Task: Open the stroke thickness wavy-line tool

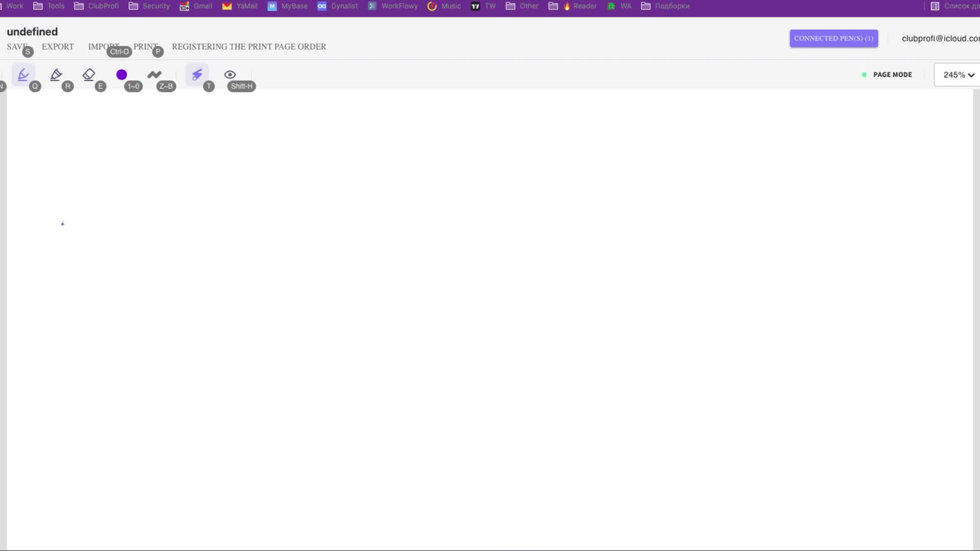Action: click(154, 74)
